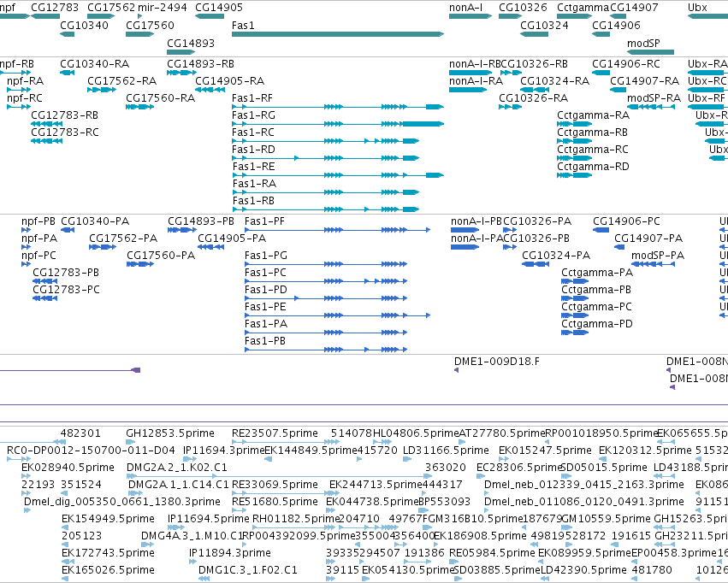Select the GH12853.5prime EST label
The width and height of the screenshot is (728, 583).
[x=170, y=433]
